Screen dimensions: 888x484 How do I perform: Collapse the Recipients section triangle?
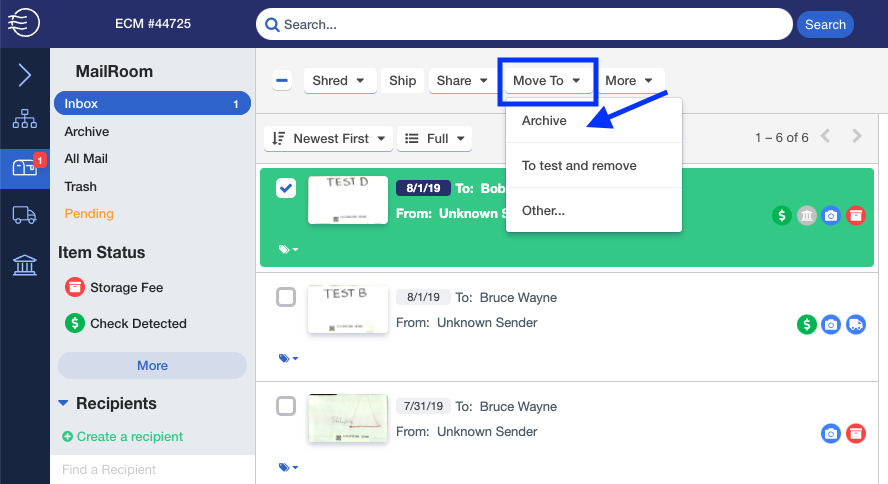[x=63, y=403]
